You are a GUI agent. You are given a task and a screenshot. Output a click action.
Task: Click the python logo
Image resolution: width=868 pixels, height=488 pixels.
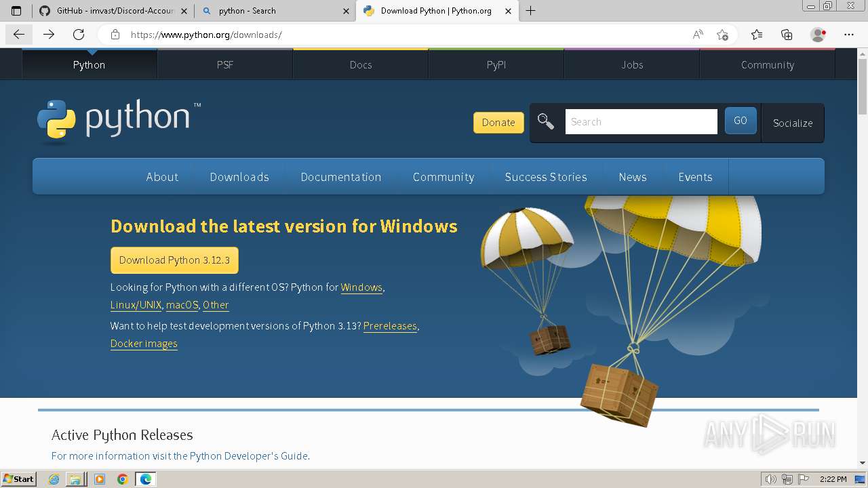click(119, 122)
